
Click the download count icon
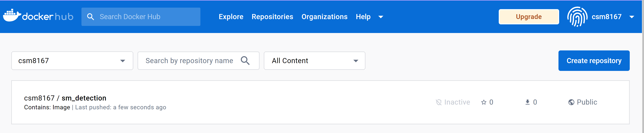527,102
